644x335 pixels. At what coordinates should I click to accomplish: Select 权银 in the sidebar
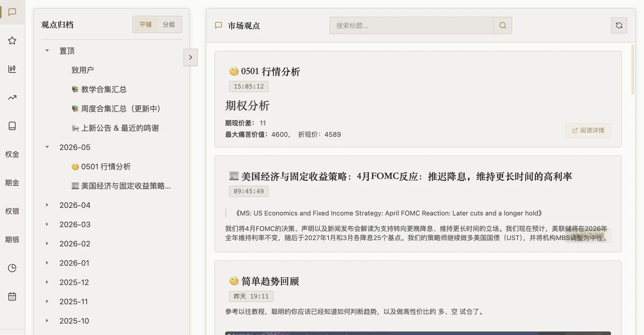(12, 211)
